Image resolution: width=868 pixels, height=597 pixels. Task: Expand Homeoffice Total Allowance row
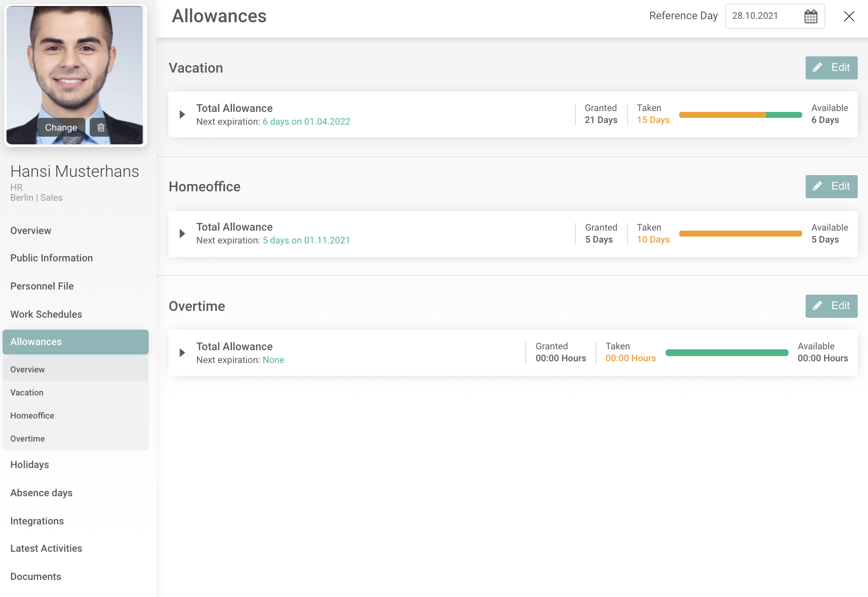click(182, 234)
